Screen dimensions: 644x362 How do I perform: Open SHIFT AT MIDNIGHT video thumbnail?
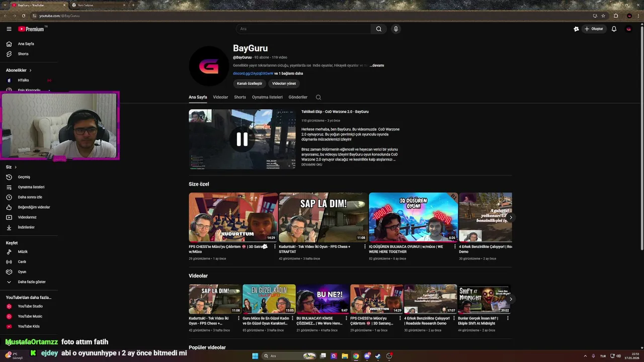tap(485, 299)
